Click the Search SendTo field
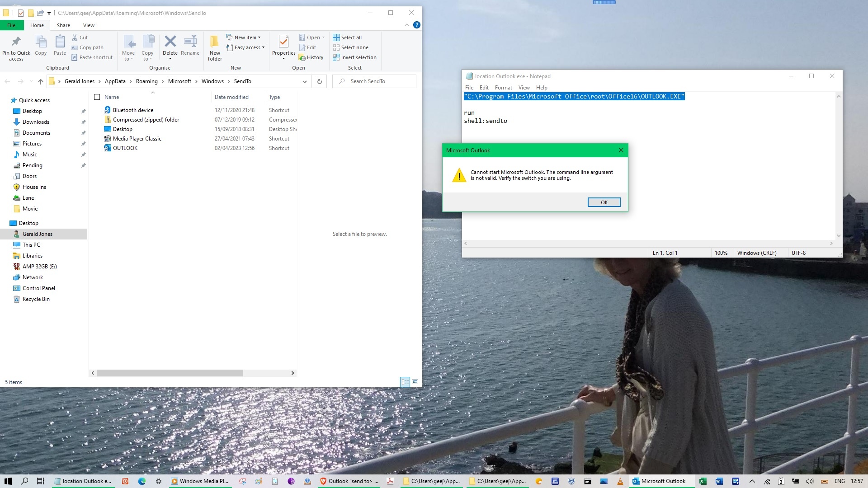Viewport: 868px width, 488px height. click(374, 81)
